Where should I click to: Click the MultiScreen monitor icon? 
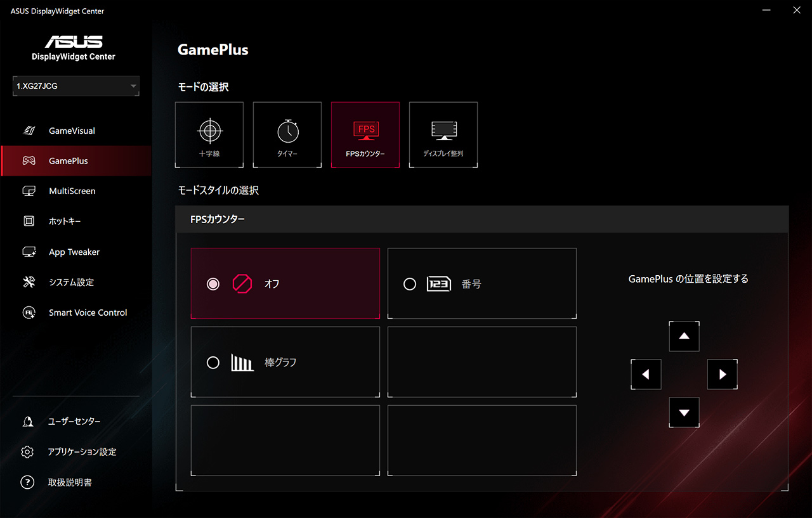pyautogui.click(x=29, y=191)
